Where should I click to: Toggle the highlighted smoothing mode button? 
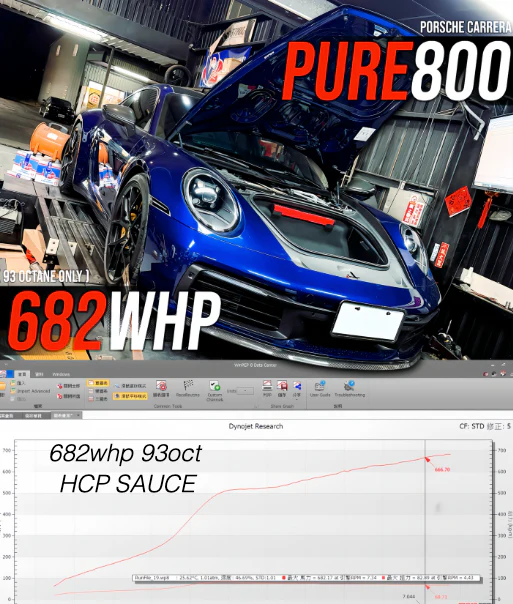130,396
